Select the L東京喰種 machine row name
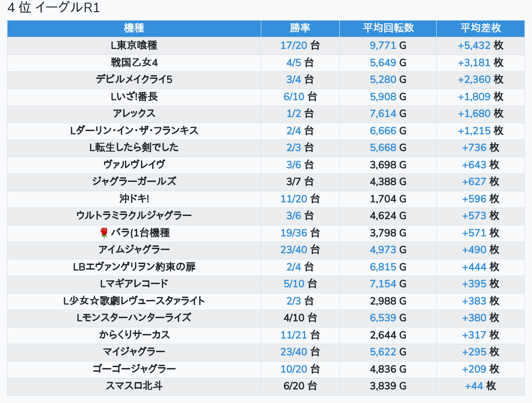Viewport: 532px width, 403px height. (x=134, y=46)
